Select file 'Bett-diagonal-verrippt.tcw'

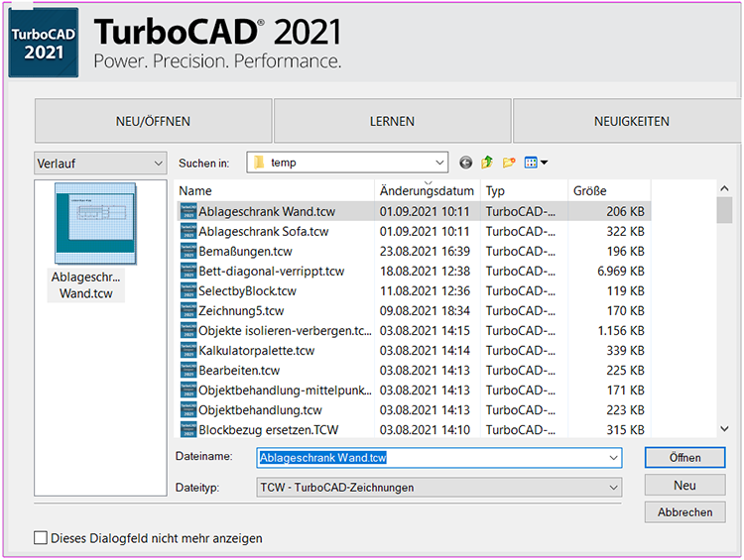(x=272, y=272)
